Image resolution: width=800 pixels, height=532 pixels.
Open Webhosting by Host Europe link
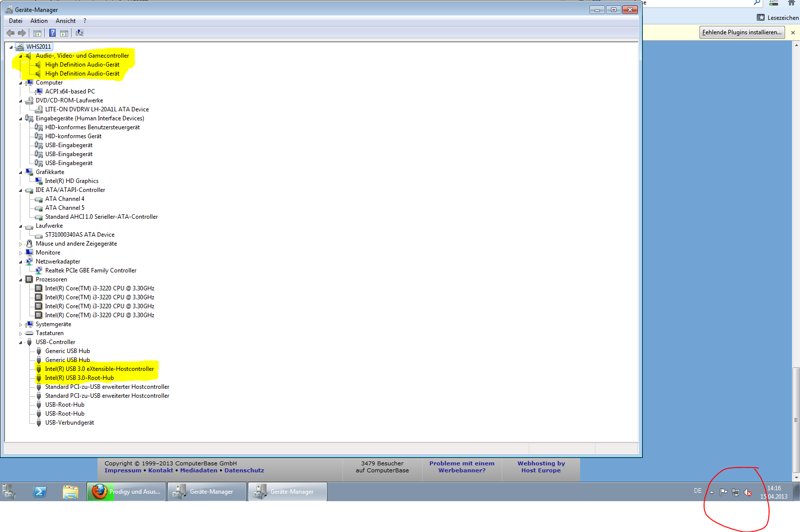click(541, 467)
